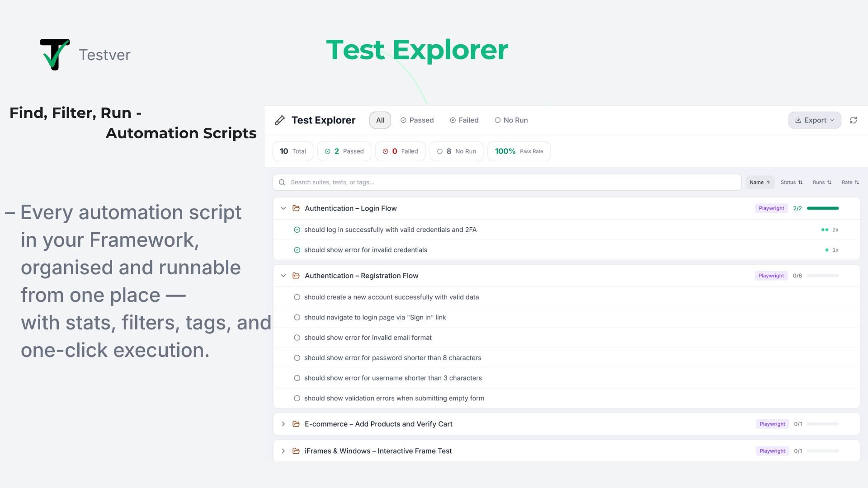Select test 'validation errors when submitting empty form'

[566, 399]
